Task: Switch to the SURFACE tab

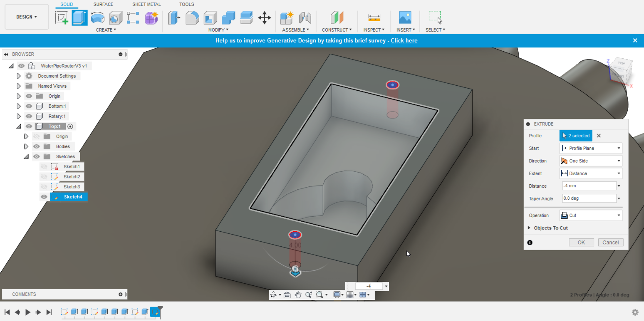Action: (103, 4)
